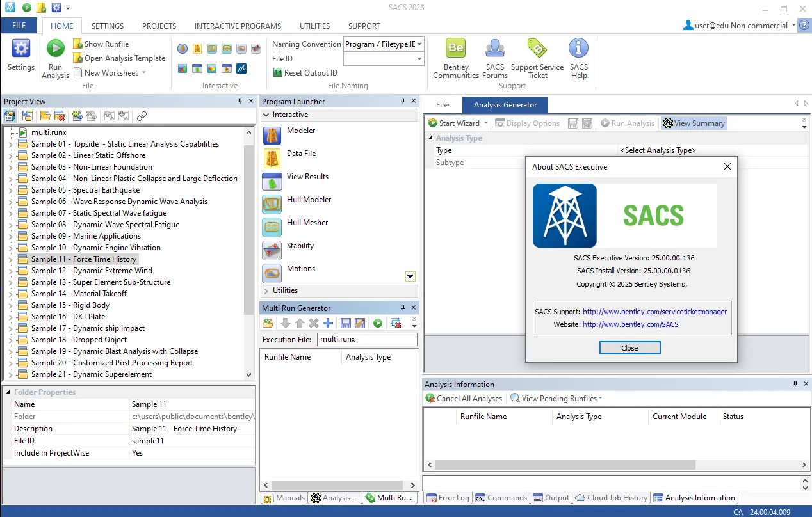
Task: Collapse the Folder Properties group
Action: pyautogui.click(x=8, y=392)
